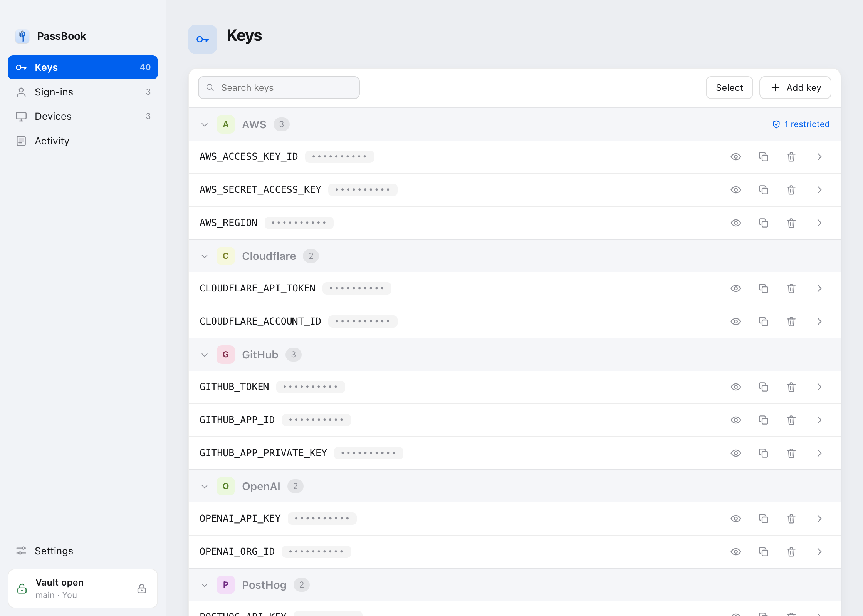863x616 pixels.
Task: Go to Sign-ins in sidebar
Action: tap(83, 92)
